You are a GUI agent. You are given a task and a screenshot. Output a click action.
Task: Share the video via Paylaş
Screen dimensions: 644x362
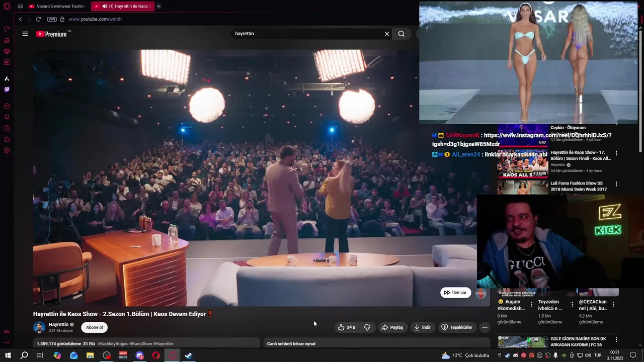click(x=392, y=327)
